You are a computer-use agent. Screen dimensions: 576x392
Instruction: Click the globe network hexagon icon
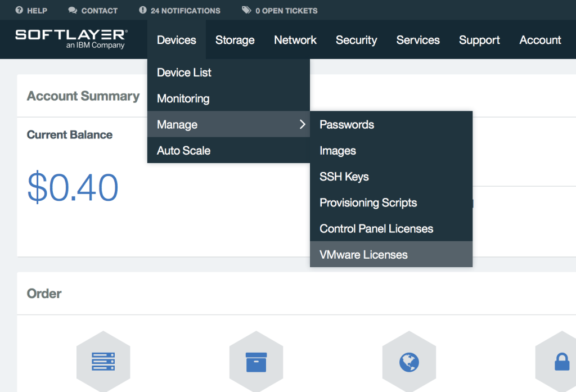(x=409, y=362)
